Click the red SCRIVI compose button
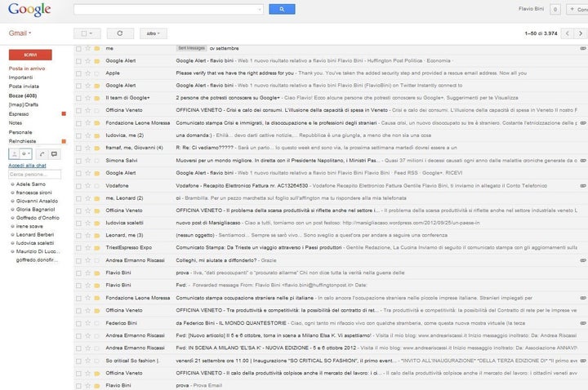Viewport: 588px width, 390px height. (x=30, y=55)
